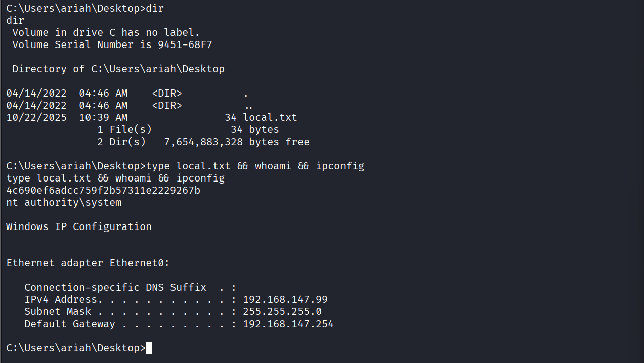Click the '1 File(s)' summary text
This screenshot has width=644, height=363.
(x=124, y=130)
